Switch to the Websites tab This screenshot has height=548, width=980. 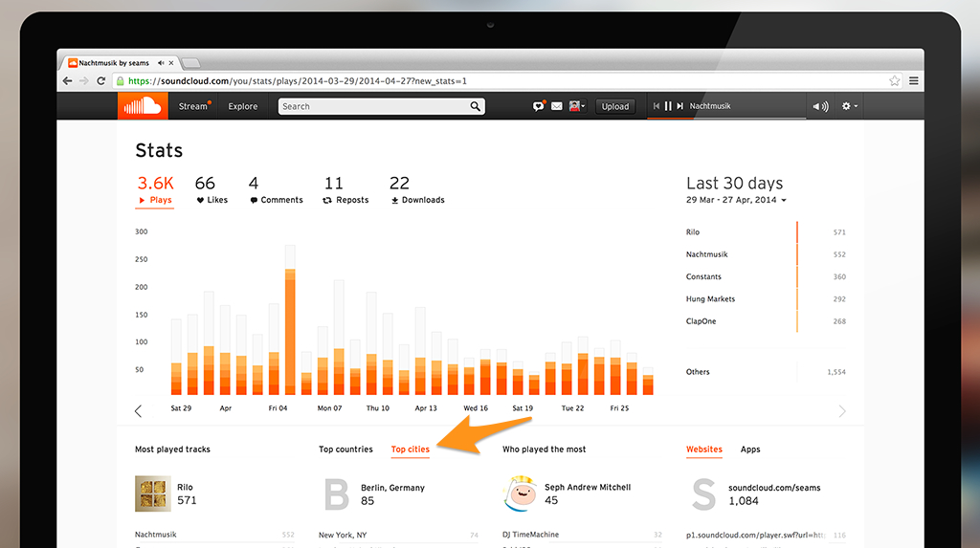[703, 449]
